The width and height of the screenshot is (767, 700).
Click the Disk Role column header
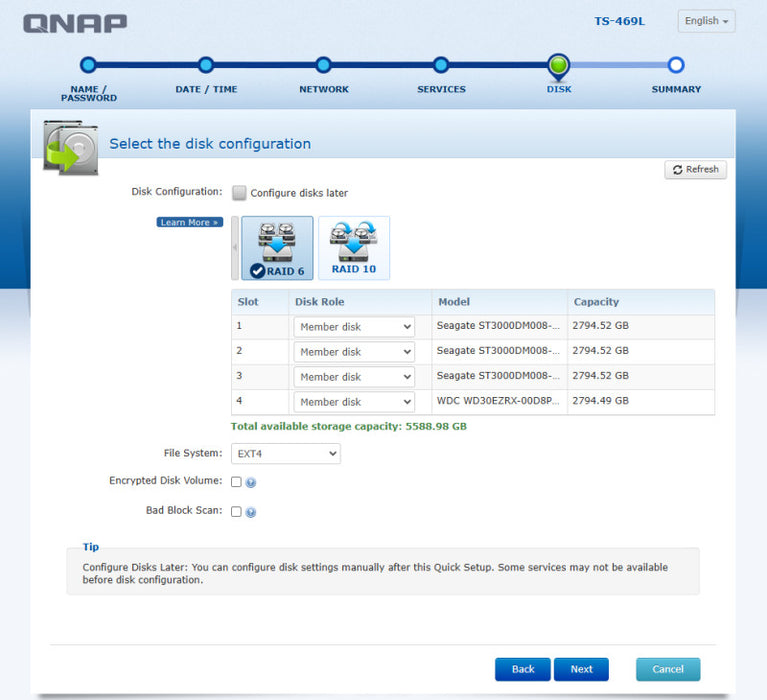(x=360, y=302)
